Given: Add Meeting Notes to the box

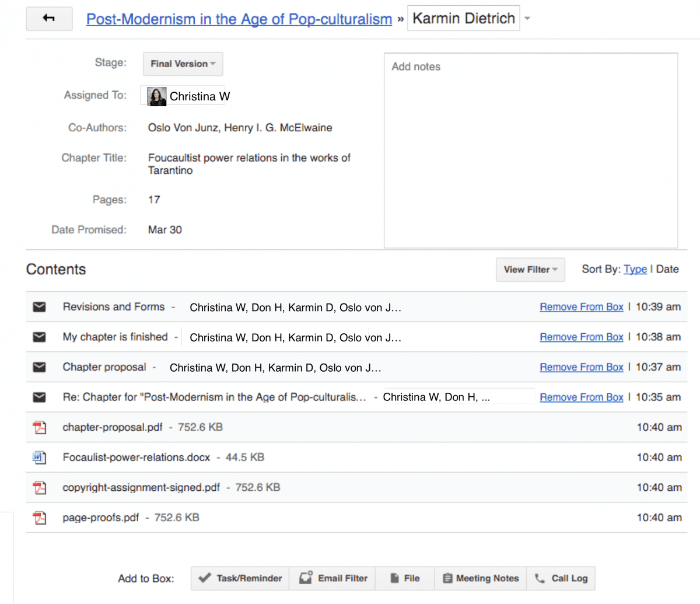Looking at the screenshot, I should (480, 578).
